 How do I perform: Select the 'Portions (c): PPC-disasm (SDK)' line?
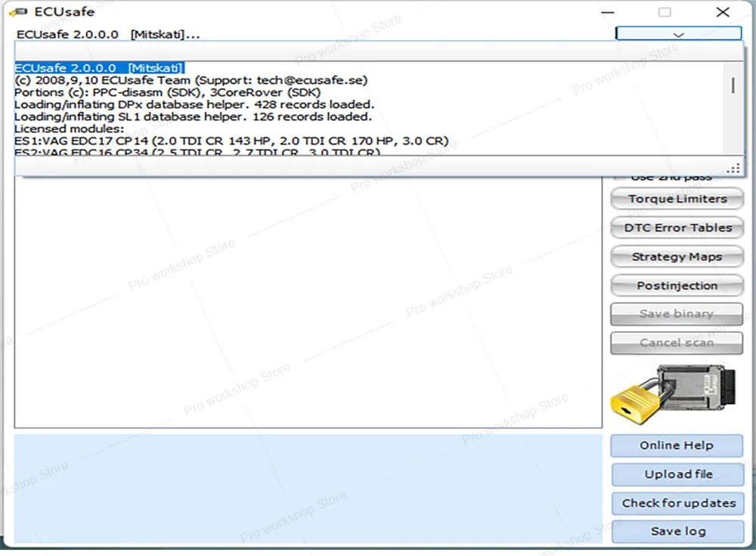tap(167, 92)
